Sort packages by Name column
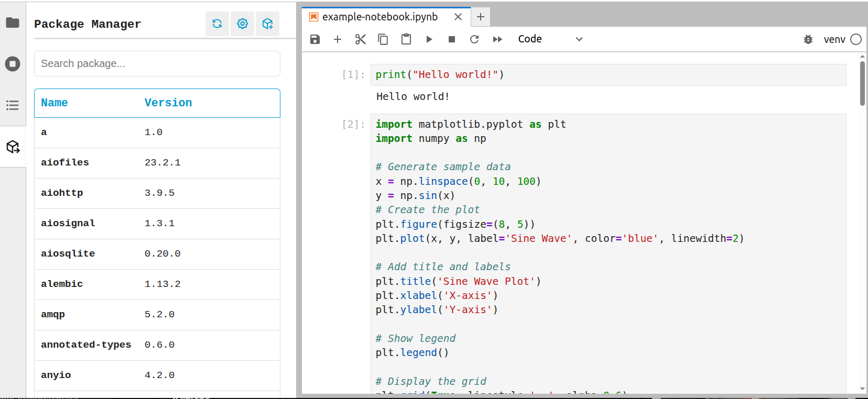The image size is (868, 399). tap(55, 103)
